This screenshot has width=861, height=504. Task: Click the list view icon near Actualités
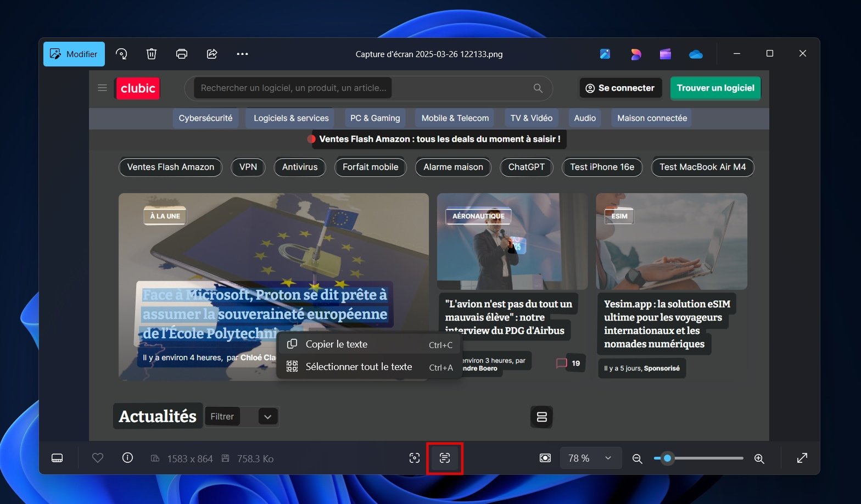coord(541,417)
